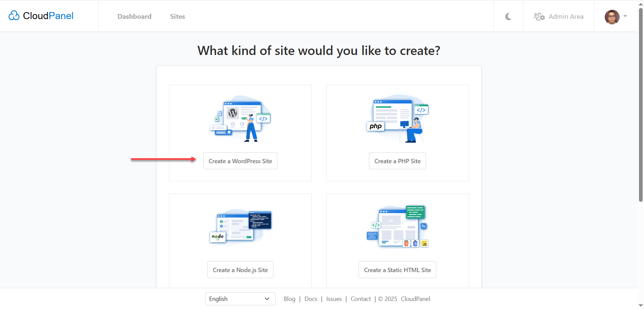
Task: Choose Create a Static HTML Site
Action: pos(397,270)
